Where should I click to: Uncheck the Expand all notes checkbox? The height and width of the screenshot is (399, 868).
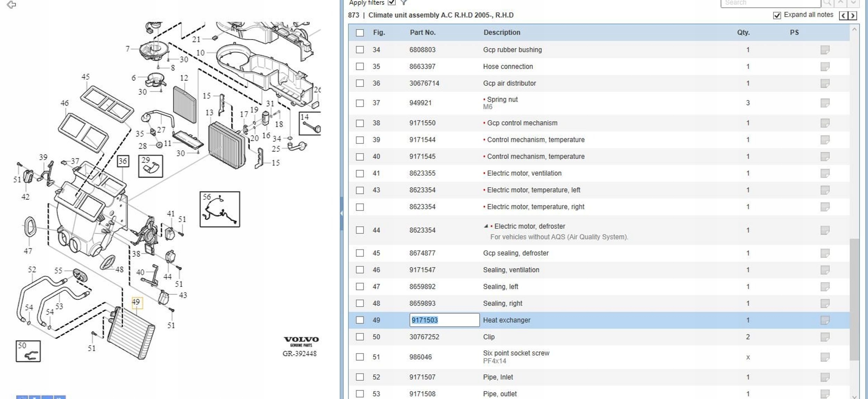click(x=777, y=15)
